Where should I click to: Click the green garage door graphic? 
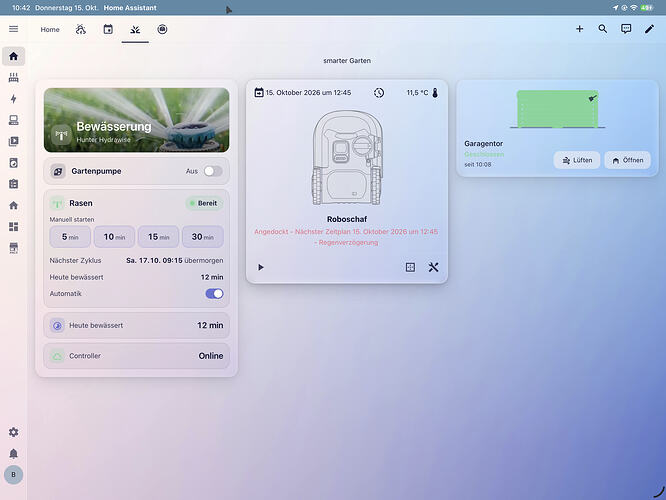(x=557, y=109)
